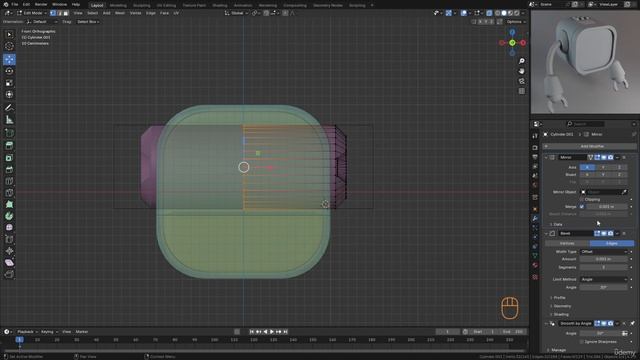
Task: Enable Clipping checkbox in Mirror modifier
Action: click(582, 200)
